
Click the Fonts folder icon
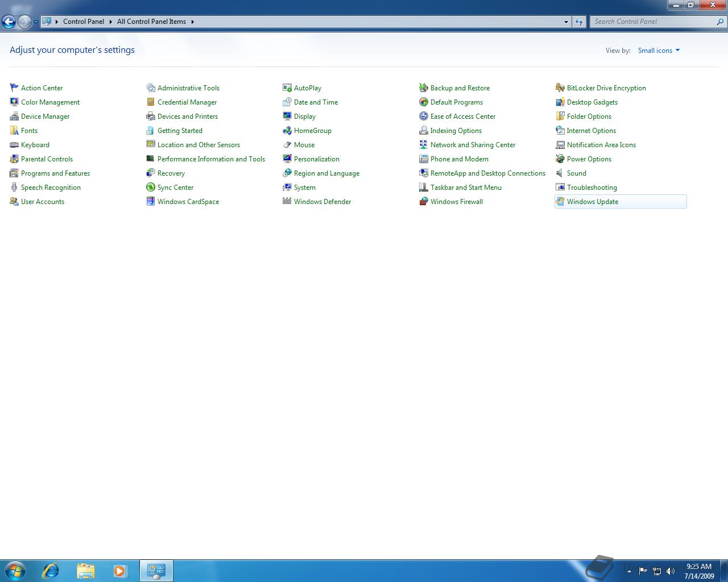click(14, 130)
